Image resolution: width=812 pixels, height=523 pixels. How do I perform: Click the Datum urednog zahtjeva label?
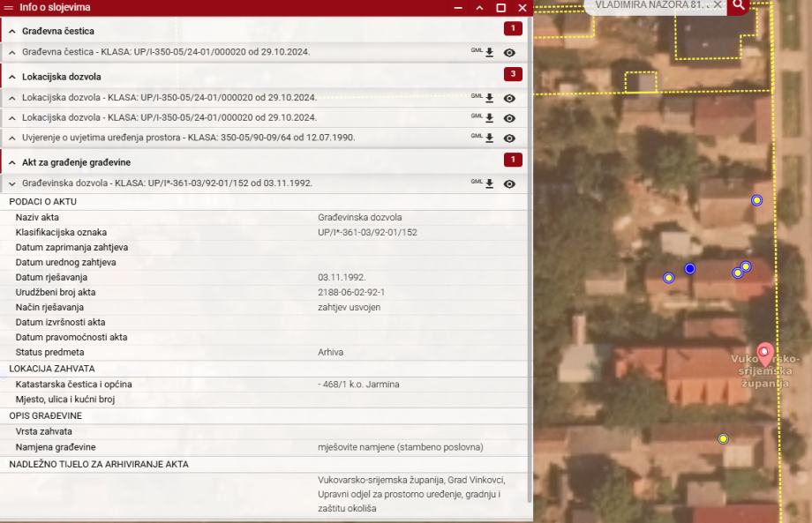coord(66,262)
